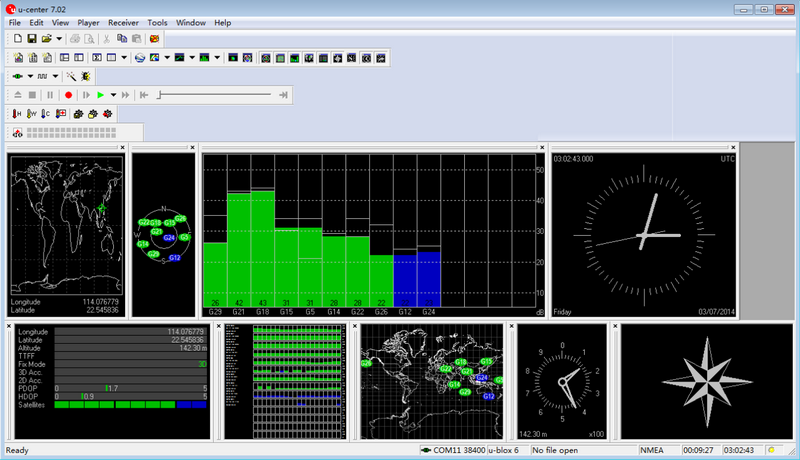Open the Tools menu
The width and height of the screenshot is (800, 460).
(157, 22)
